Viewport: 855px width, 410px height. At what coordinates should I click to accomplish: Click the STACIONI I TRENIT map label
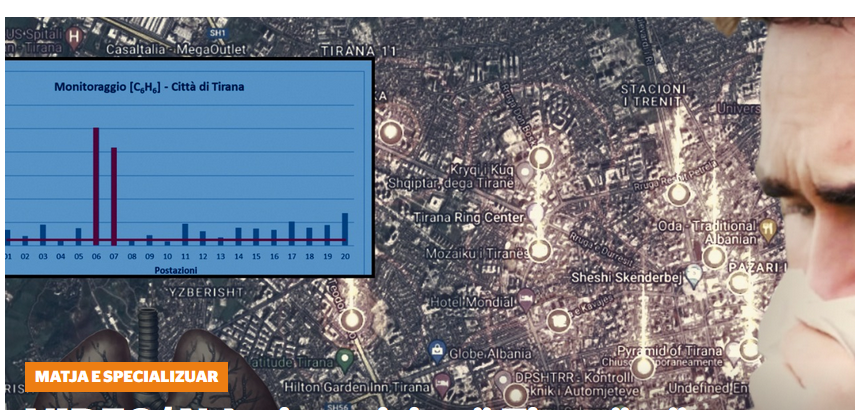click(652, 94)
